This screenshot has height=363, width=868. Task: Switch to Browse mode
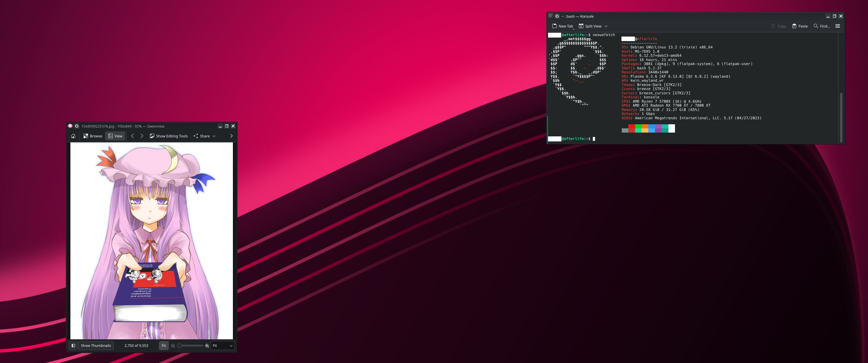click(x=93, y=136)
